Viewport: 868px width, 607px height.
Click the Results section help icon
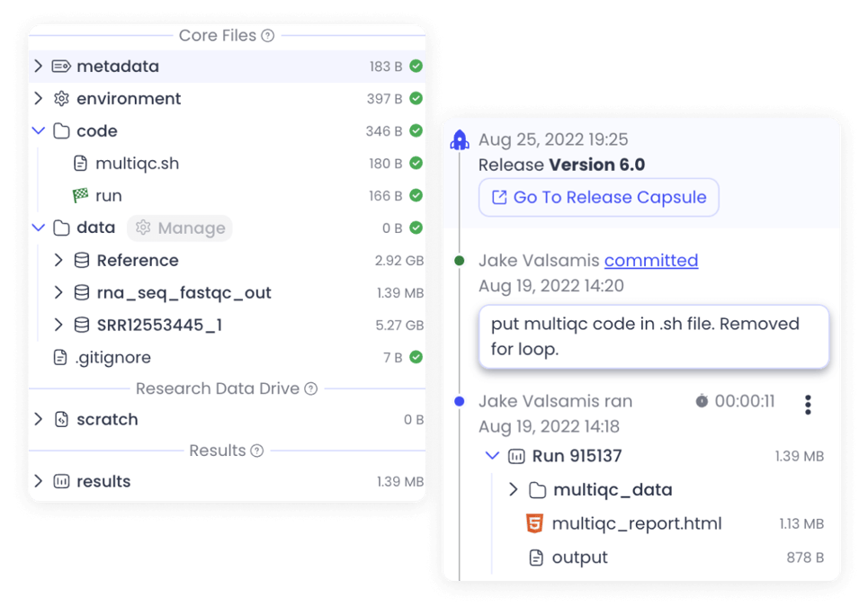257,451
